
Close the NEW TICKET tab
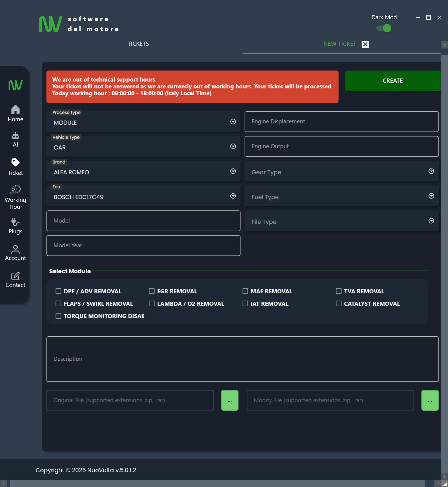click(x=365, y=44)
